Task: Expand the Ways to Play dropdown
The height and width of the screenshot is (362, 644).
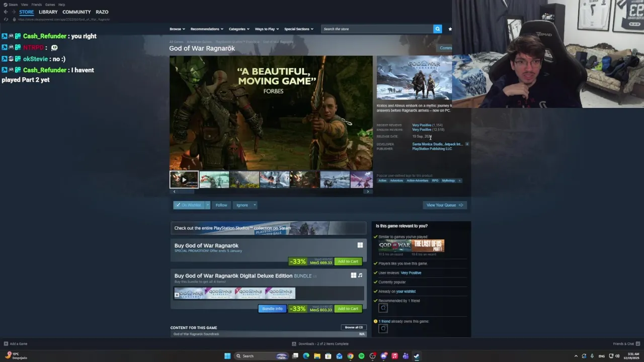Action: click(267, 29)
